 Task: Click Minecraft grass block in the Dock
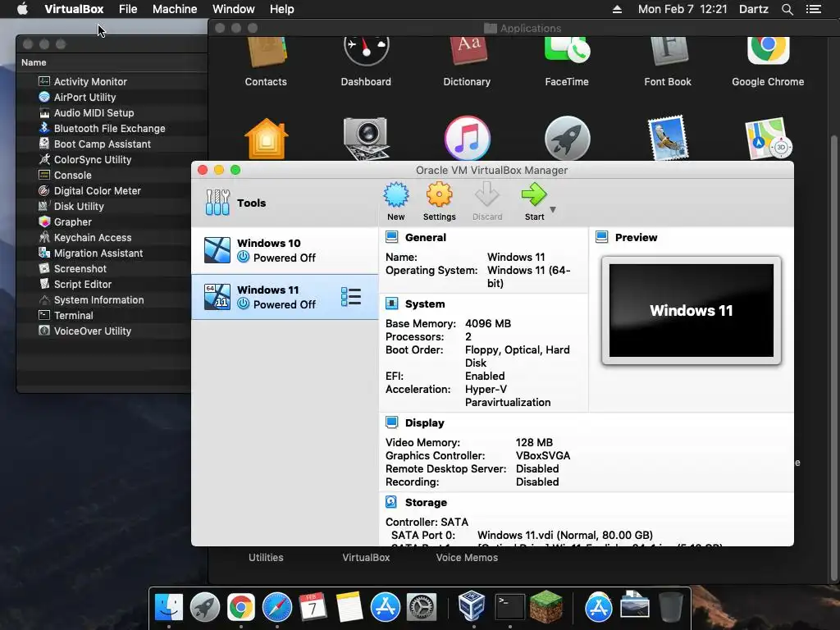pyautogui.click(x=546, y=606)
